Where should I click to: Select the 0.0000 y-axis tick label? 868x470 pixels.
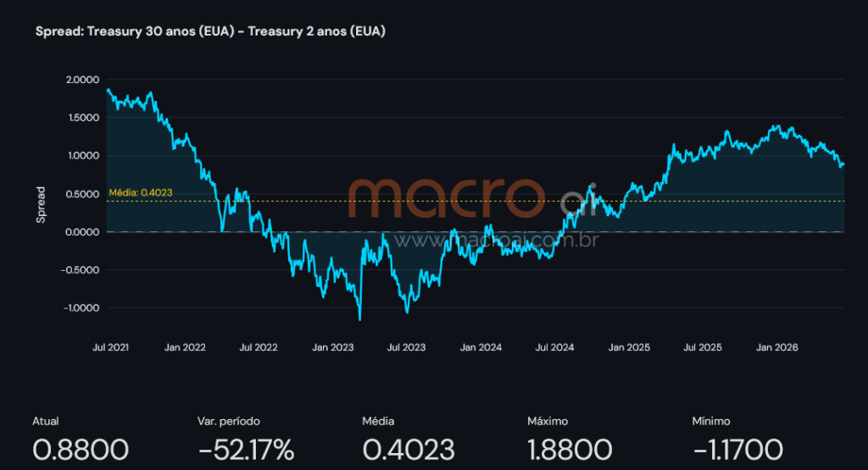83,232
